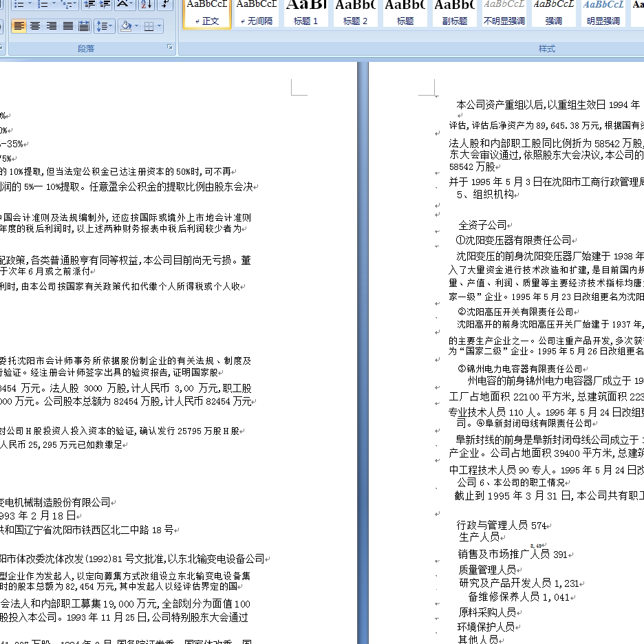Decrease paragraph indent

point(89,4)
